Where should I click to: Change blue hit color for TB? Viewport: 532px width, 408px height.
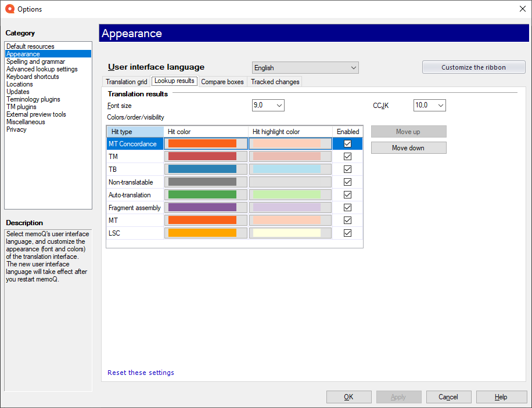(x=206, y=169)
